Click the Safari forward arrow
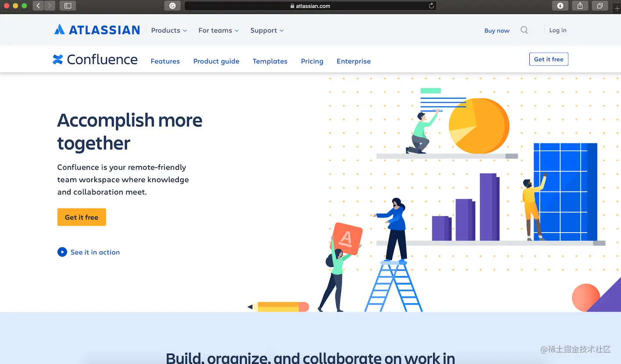The width and height of the screenshot is (621, 364). click(50, 6)
